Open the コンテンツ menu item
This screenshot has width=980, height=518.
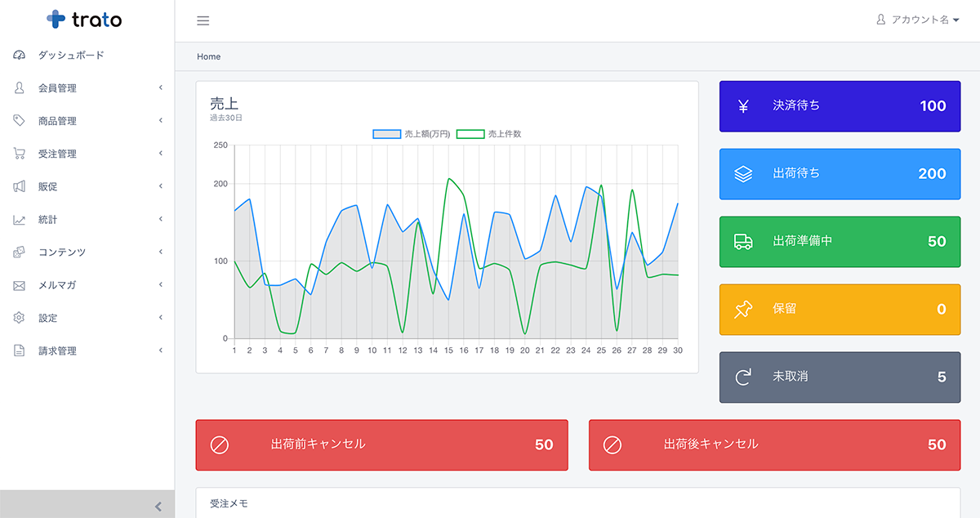click(62, 252)
